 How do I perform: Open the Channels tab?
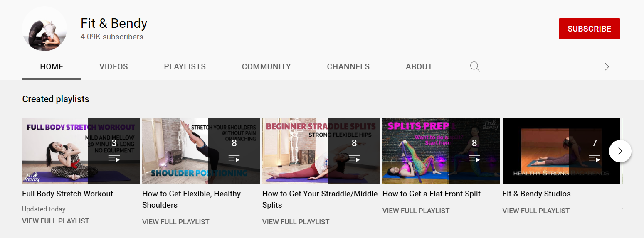(348, 66)
